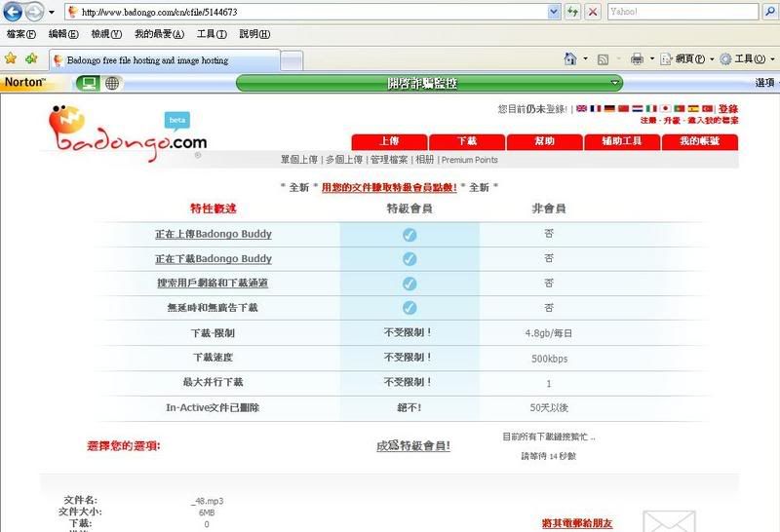Open the 網頁(P) page menu
780x532 pixels.
687,59
